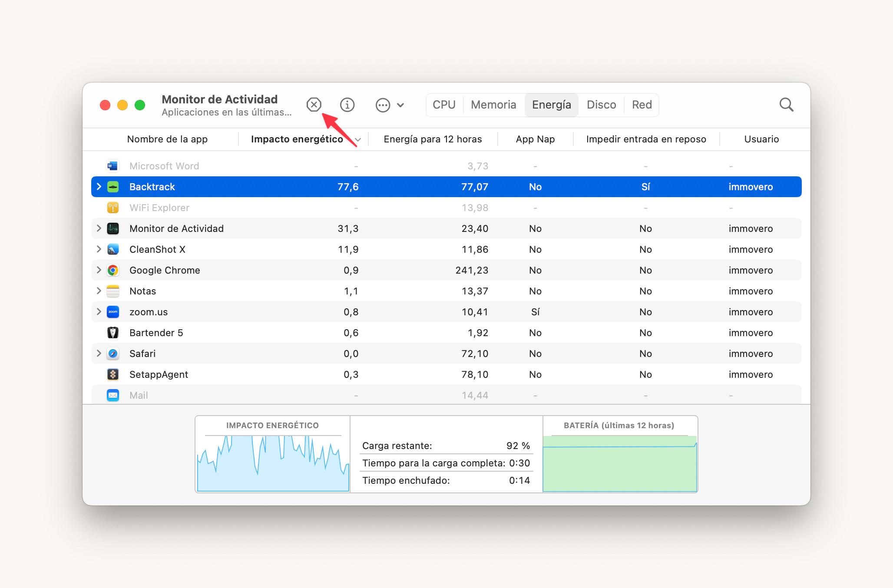Click the Impacto Energético graph
The height and width of the screenshot is (588, 893).
coord(273,454)
